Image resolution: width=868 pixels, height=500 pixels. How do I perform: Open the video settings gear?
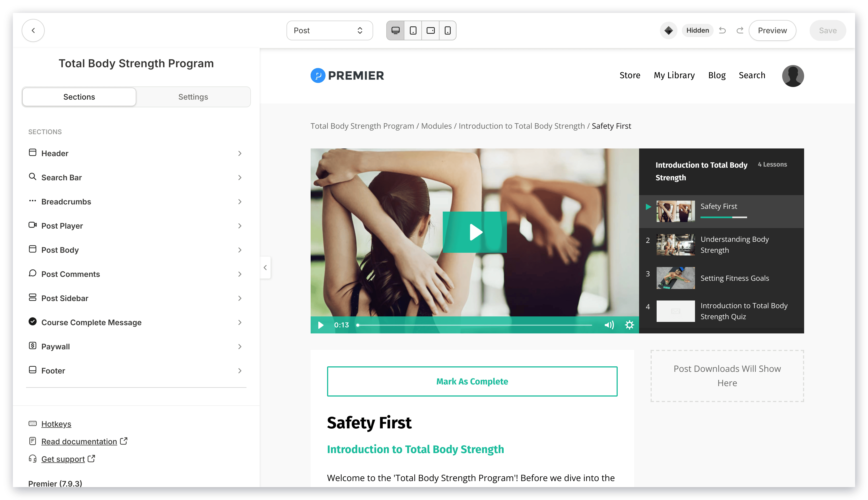[629, 325]
